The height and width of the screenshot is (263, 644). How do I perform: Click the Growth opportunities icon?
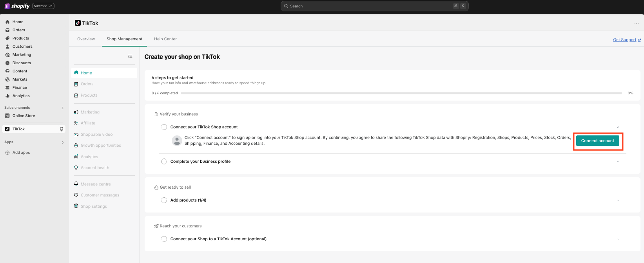tap(76, 146)
